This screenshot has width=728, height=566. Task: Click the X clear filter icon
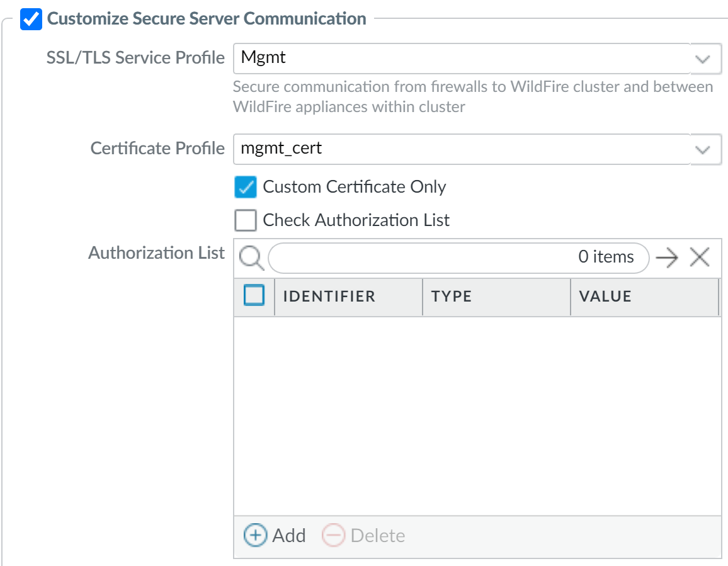click(699, 257)
